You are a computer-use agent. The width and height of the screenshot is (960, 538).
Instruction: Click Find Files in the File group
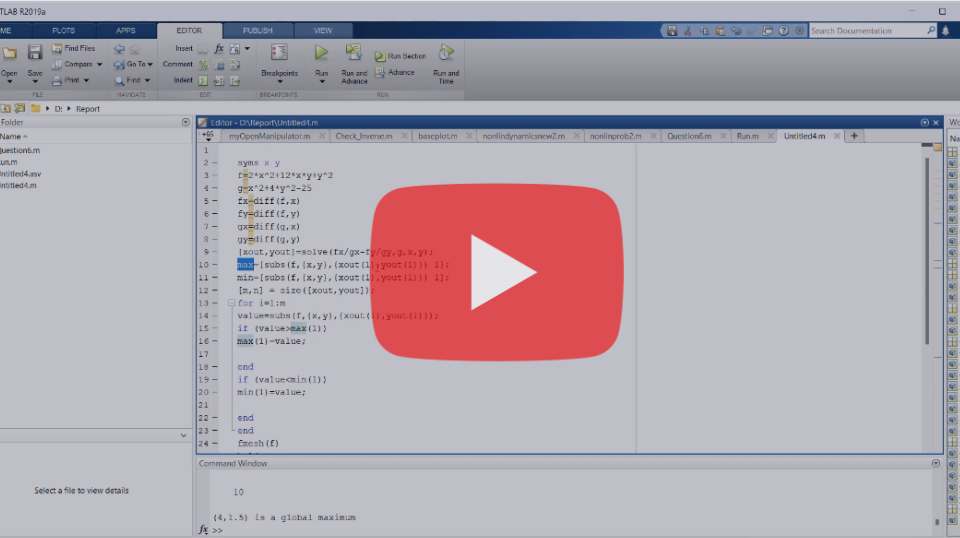pyautogui.click(x=79, y=48)
